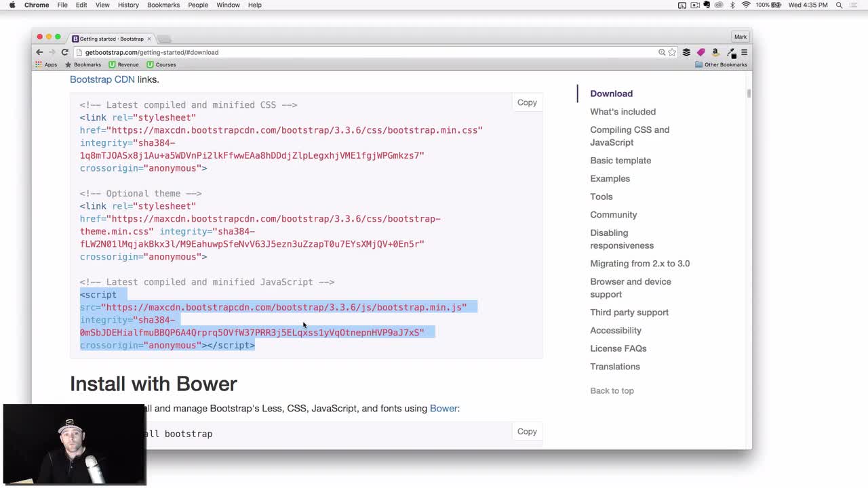Open the Chrome application menu
This screenshot has height=488, width=868.
click(37, 5)
